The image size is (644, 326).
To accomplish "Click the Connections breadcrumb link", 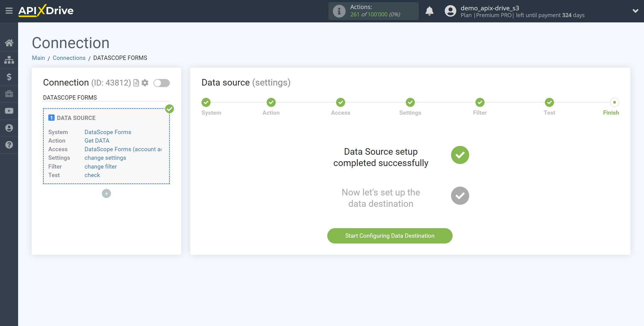I will (x=69, y=58).
